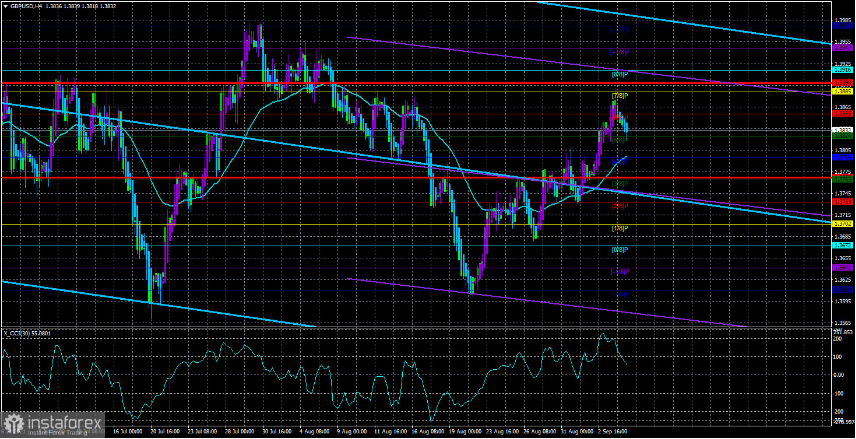Image resolution: width=856 pixels, height=439 pixels.
Task: Open the GBPUSD,H4 chart title arrow
Action: [4, 4]
